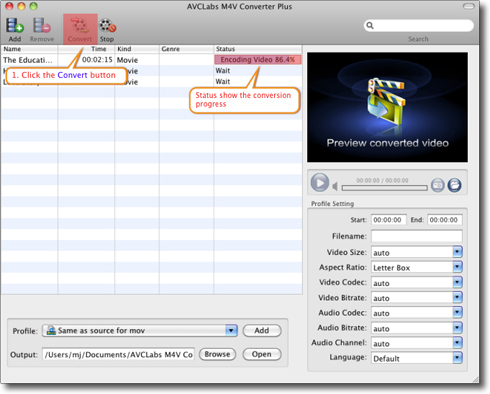Sort by the Time column header
Image resolution: width=490 pixels, height=394 pixels.
click(86, 49)
